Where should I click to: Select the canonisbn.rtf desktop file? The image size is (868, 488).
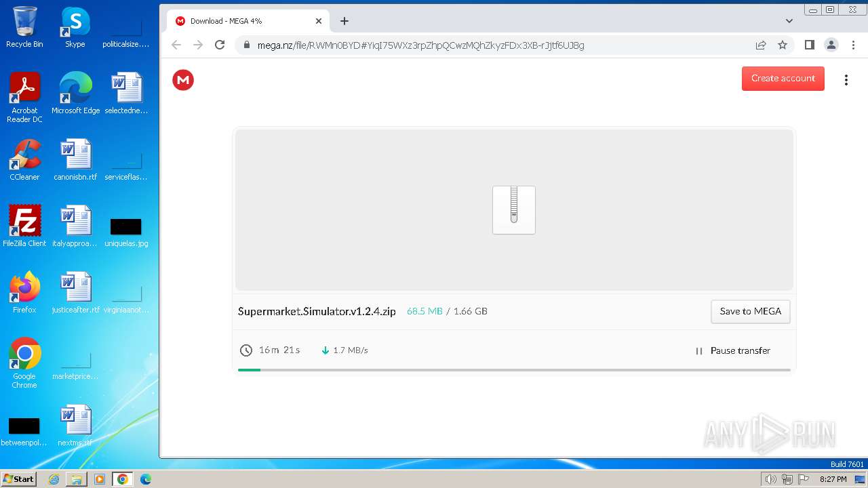[75, 160]
